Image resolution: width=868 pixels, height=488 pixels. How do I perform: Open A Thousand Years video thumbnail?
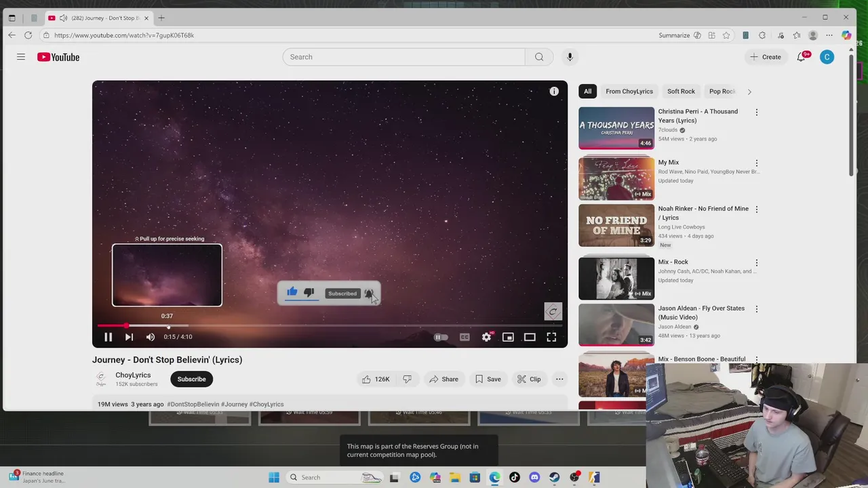pos(616,128)
